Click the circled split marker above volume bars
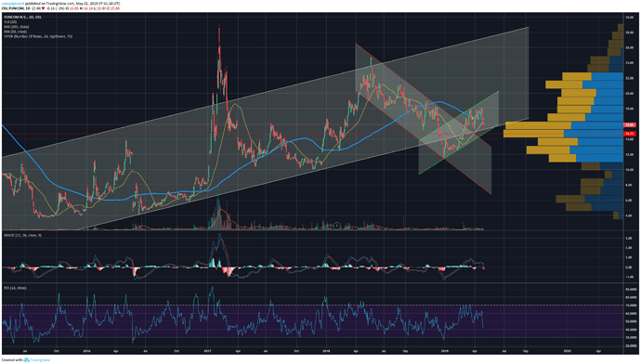This screenshot has width=641, height=364. (337, 226)
